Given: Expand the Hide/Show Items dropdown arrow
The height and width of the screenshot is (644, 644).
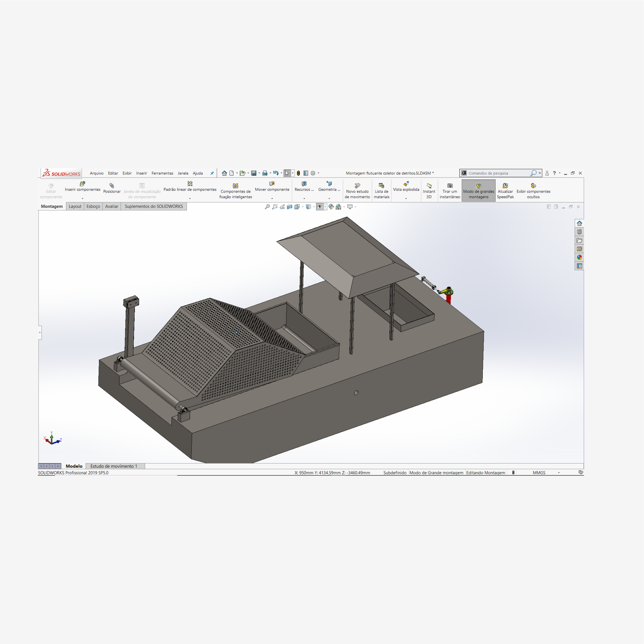Looking at the screenshot, I should (x=325, y=207).
